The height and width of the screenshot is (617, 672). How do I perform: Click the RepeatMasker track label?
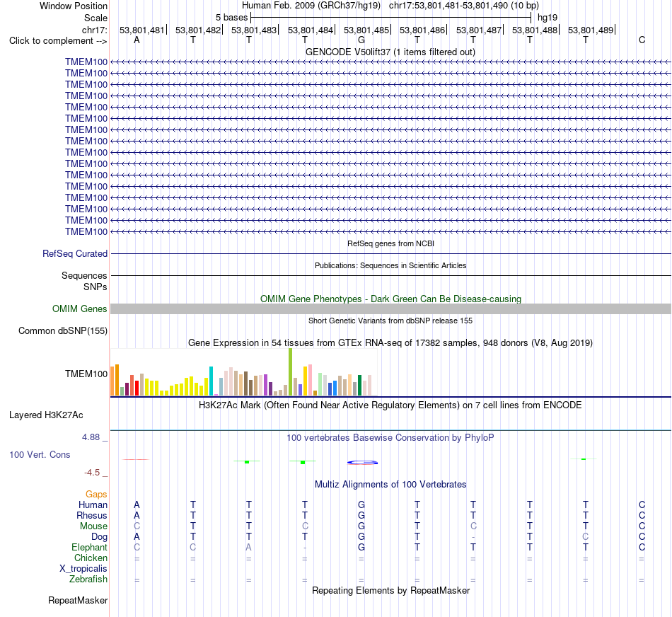(78, 600)
